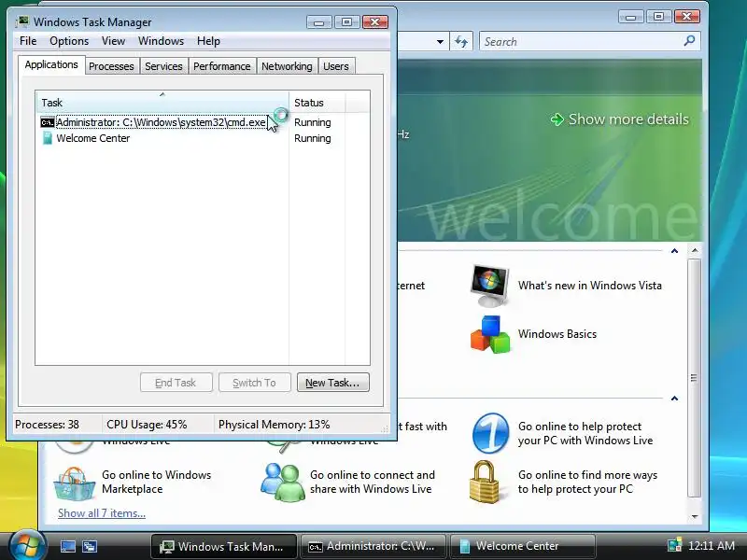
Task: Switch to the Users tab
Action: pos(336,66)
